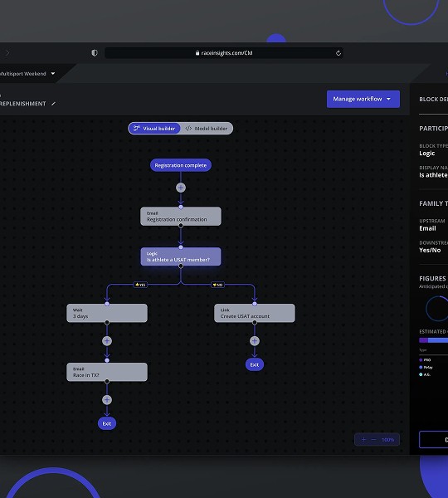Select the Yes branch label

[140, 285]
